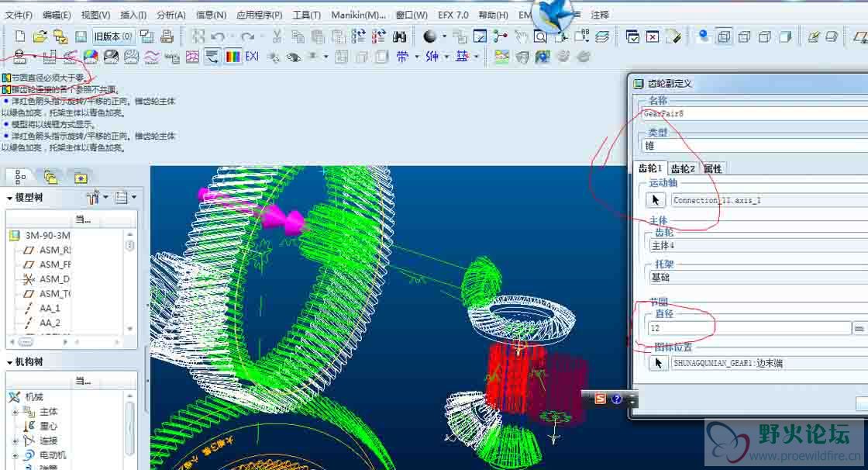Collapse the 机构树 section

pyautogui.click(x=9, y=362)
